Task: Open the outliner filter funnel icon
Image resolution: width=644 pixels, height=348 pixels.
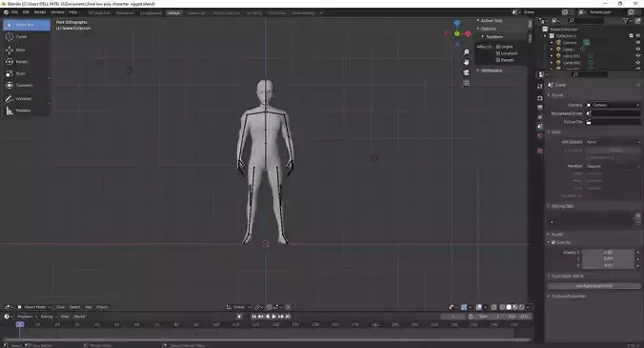Action: tap(626, 21)
